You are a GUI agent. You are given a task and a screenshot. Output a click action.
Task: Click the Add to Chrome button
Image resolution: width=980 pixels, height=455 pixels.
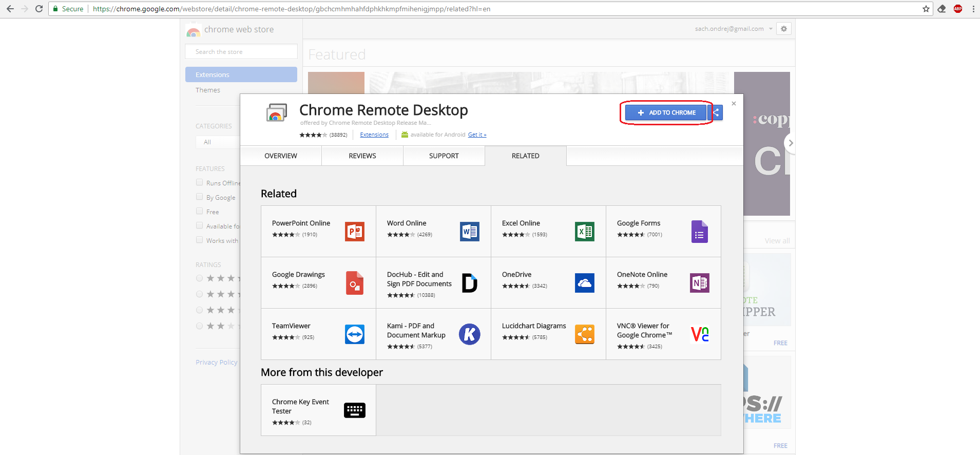(x=666, y=112)
